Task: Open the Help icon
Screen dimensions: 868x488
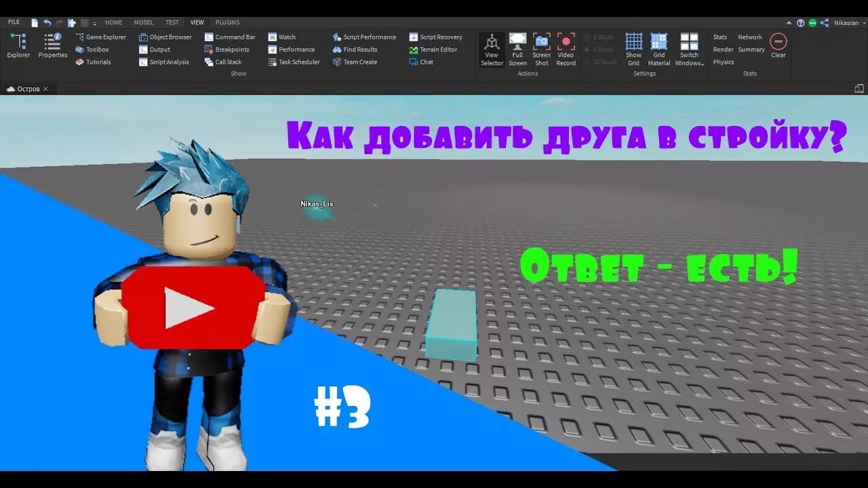Action: [x=801, y=22]
